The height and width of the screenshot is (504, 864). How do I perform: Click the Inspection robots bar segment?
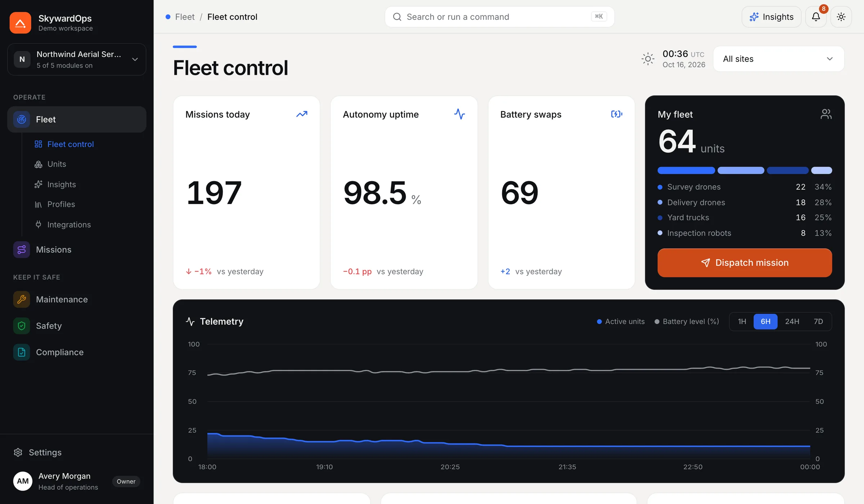822,170
